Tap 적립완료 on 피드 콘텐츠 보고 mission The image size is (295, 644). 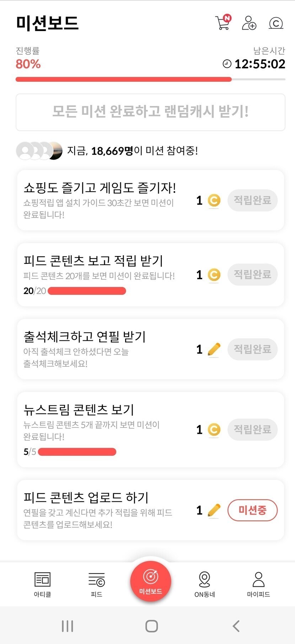point(252,274)
